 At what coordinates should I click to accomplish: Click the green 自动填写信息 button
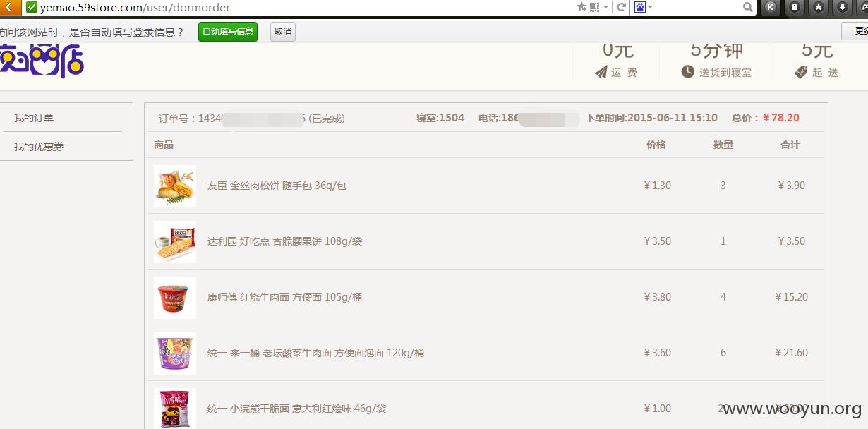[x=228, y=32]
